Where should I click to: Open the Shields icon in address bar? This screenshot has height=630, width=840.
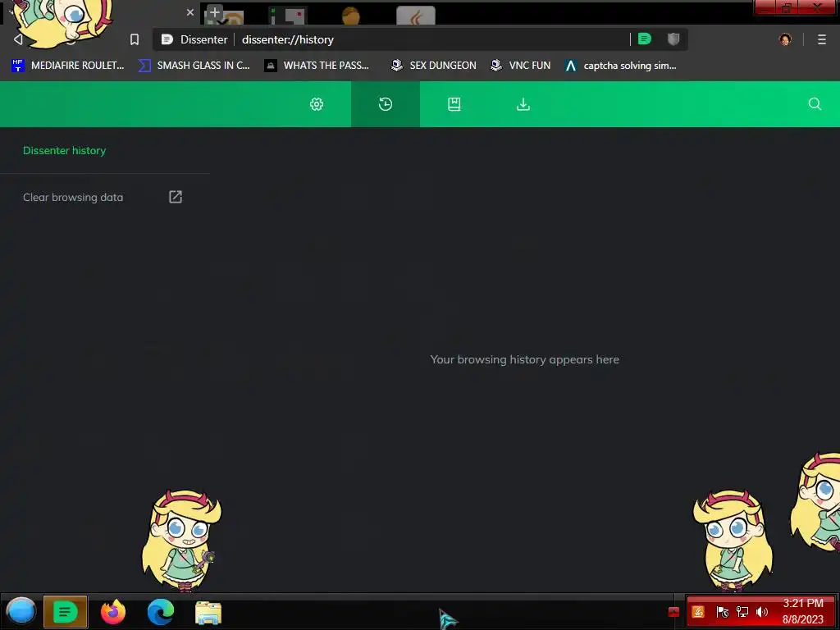click(x=673, y=39)
